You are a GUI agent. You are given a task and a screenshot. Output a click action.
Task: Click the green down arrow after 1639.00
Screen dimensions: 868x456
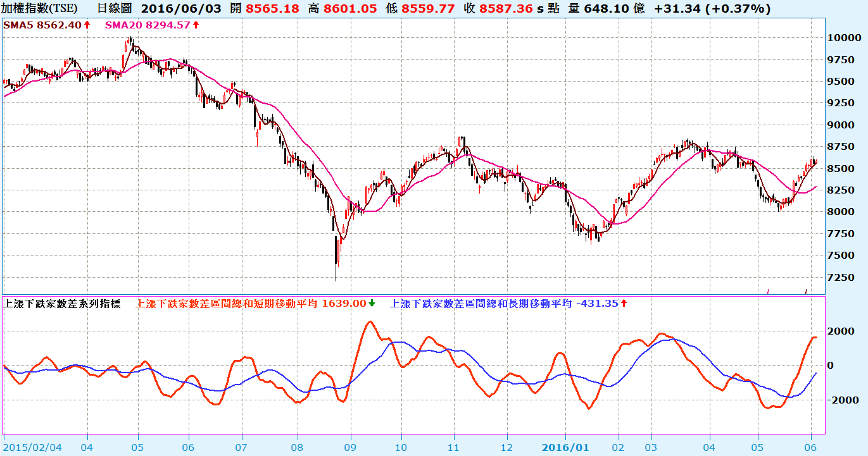point(372,304)
